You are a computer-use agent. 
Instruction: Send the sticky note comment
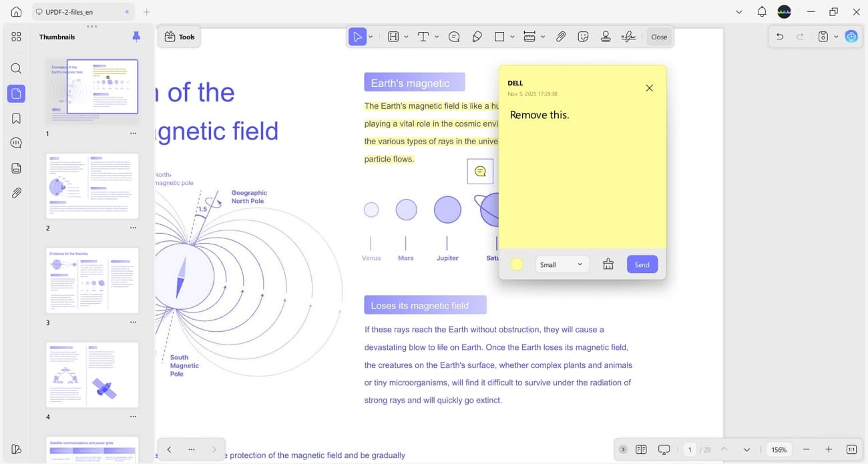pyautogui.click(x=641, y=264)
